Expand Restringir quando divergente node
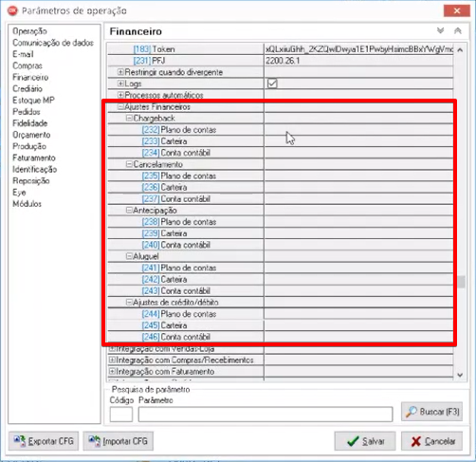The height and width of the screenshot is (462, 476). click(120, 72)
